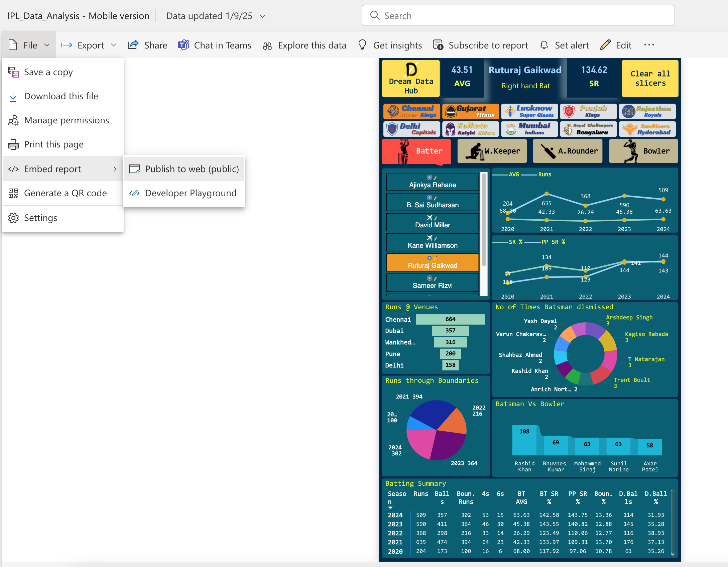Screen dimensions: 728x567
Task: Click the Subscribe to report icon
Action: (x=438, y=45)
